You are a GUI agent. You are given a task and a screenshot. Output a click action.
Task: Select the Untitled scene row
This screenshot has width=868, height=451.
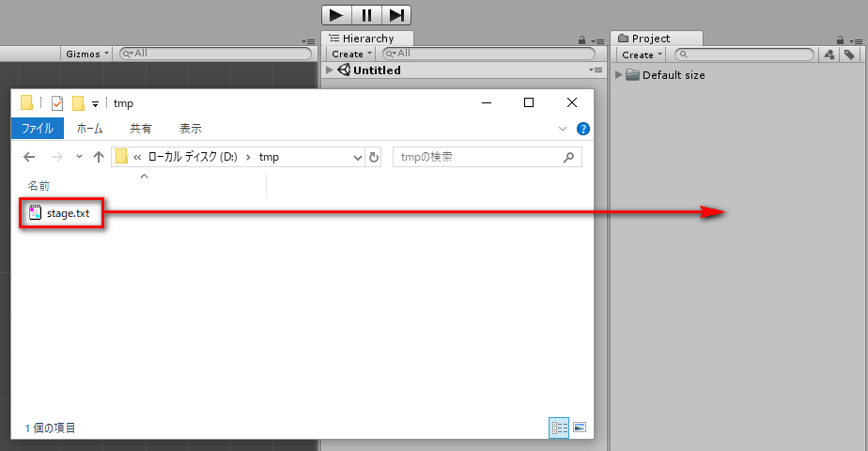(464, 70)
